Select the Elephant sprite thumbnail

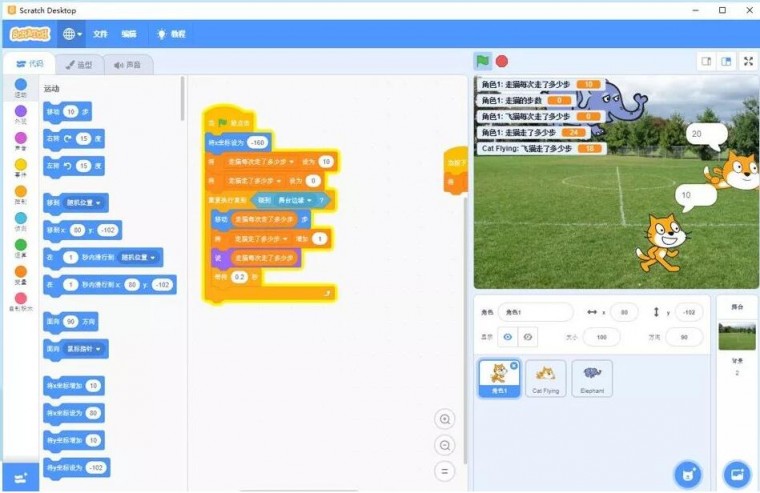[592, 379]
